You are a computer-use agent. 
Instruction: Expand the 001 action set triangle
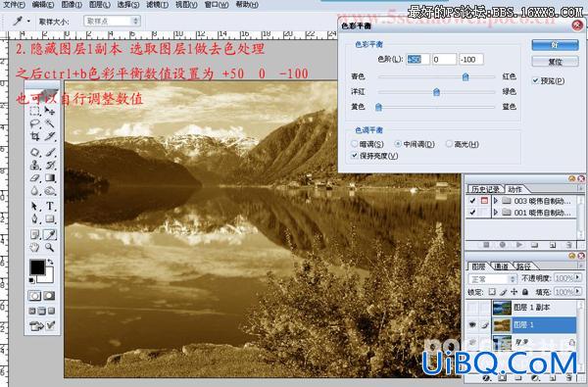(x=496, y=213)
